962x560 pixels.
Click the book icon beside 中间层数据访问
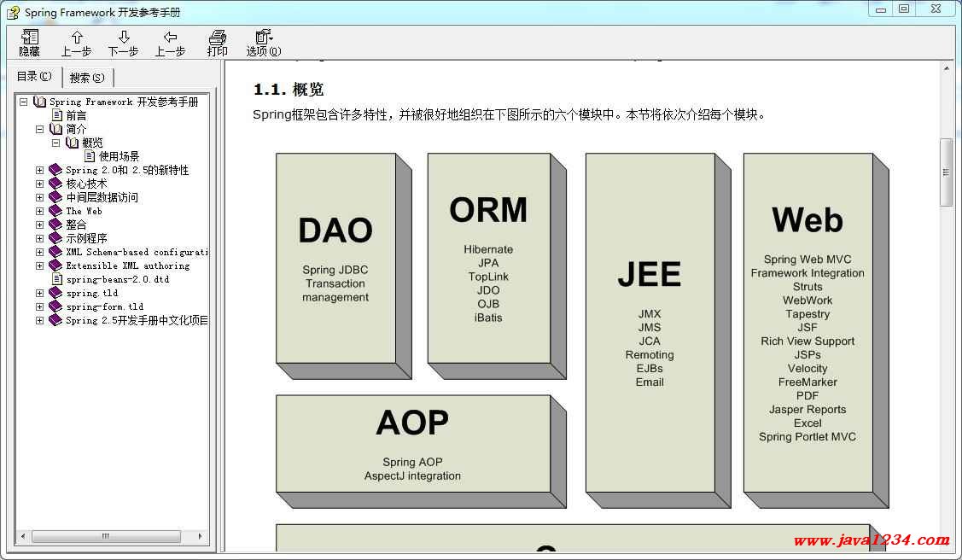coord(55,197)
